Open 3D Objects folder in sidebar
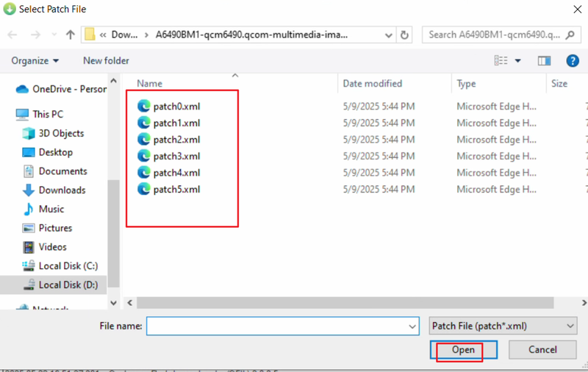This screenshot has height=372, width=588. click(53, 133)
